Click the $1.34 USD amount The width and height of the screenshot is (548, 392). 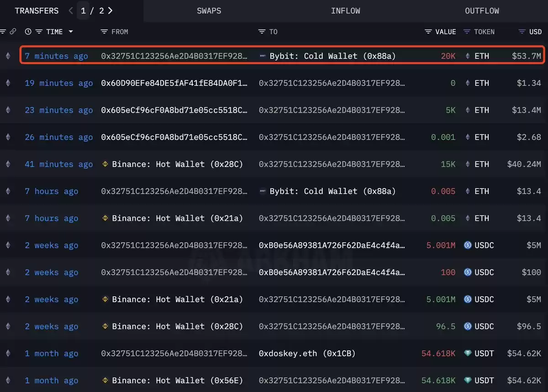(x=529, y=83)
